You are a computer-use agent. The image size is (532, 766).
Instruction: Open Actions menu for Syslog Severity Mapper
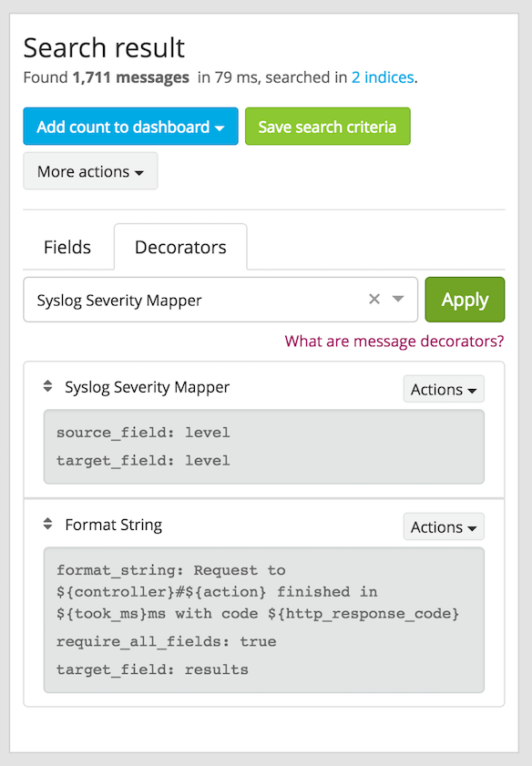[x=444, y=389]
